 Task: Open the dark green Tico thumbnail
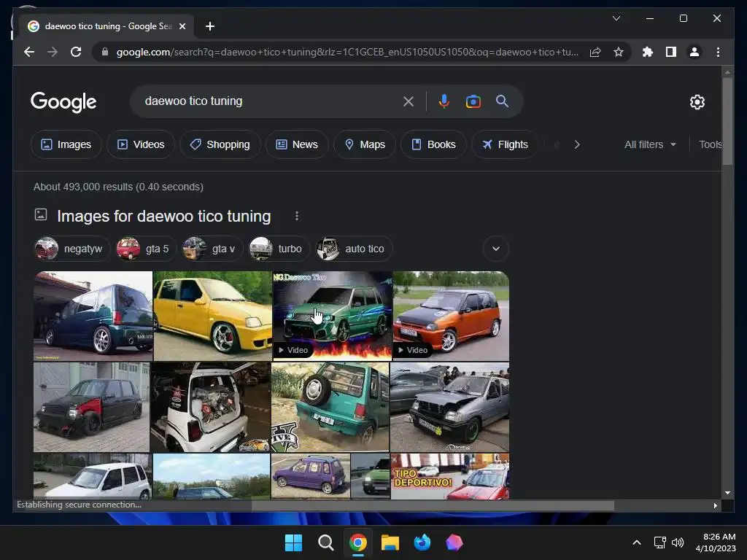[93, 316]
